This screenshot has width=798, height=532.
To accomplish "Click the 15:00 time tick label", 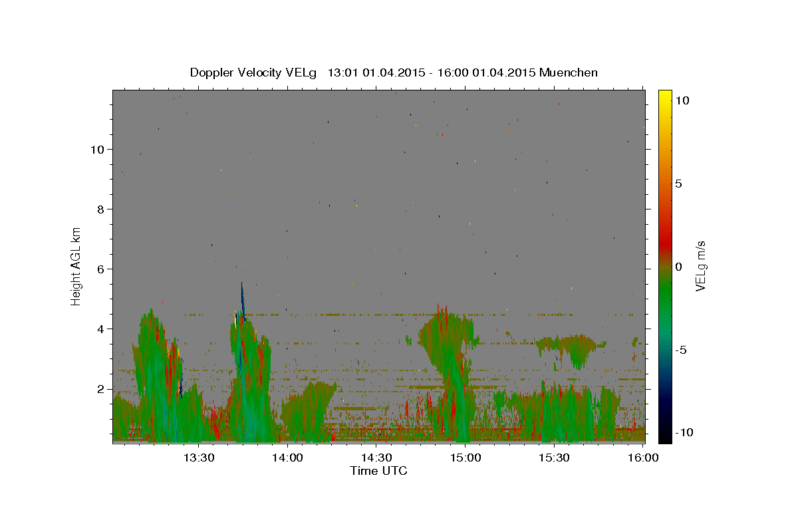I will click(465, 458).
